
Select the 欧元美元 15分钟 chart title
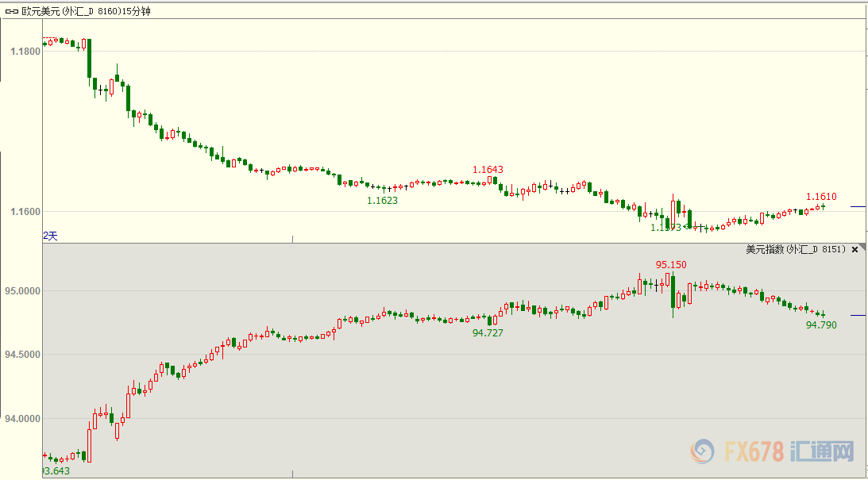pyautogui.click(x=97, y=10)
